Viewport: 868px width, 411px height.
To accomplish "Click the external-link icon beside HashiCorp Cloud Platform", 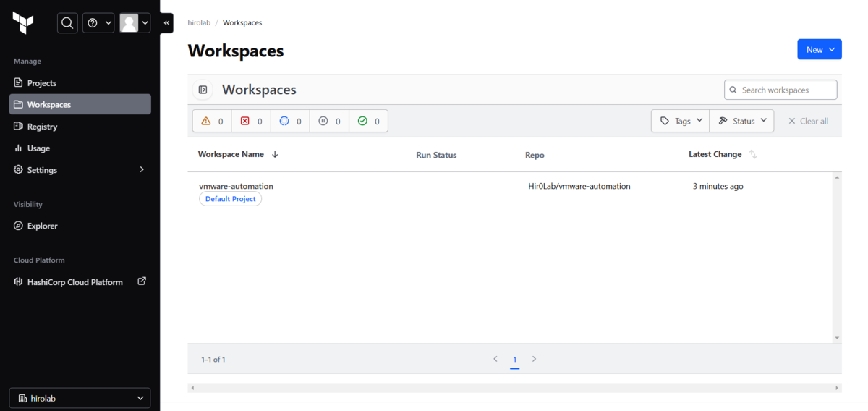I will point(142,281).
